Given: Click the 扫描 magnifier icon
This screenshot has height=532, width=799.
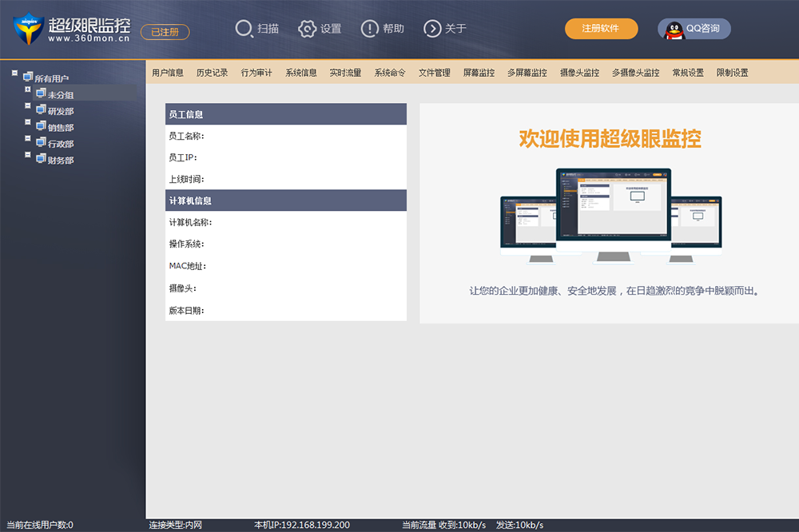Looking at the screenshot, I should [x=244, y=29].
